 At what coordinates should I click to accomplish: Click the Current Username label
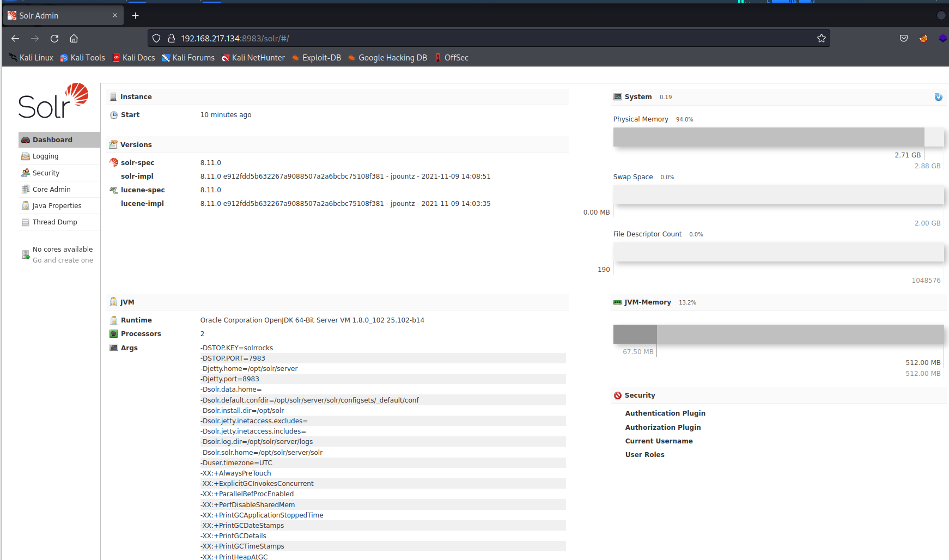tap(659, 441)
